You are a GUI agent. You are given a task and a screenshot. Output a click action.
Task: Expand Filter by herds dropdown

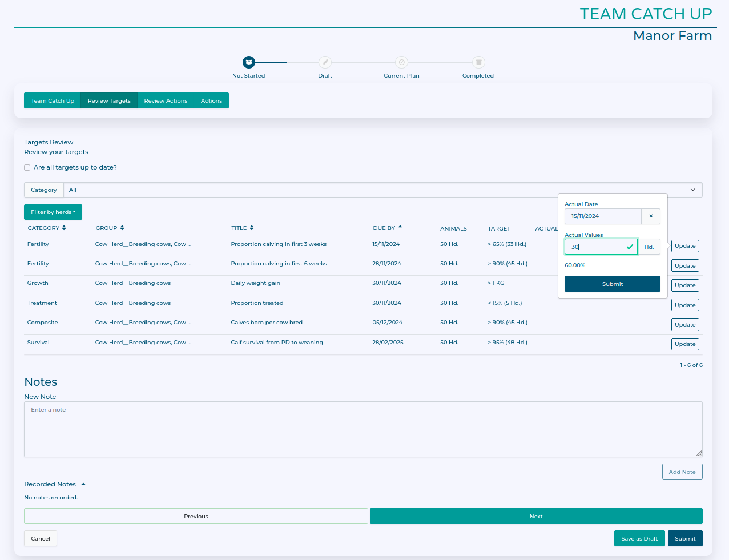point(53,212)
